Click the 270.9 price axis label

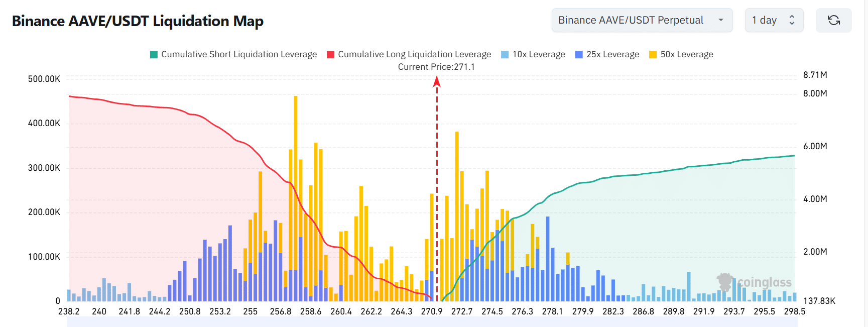click(432, 311)
